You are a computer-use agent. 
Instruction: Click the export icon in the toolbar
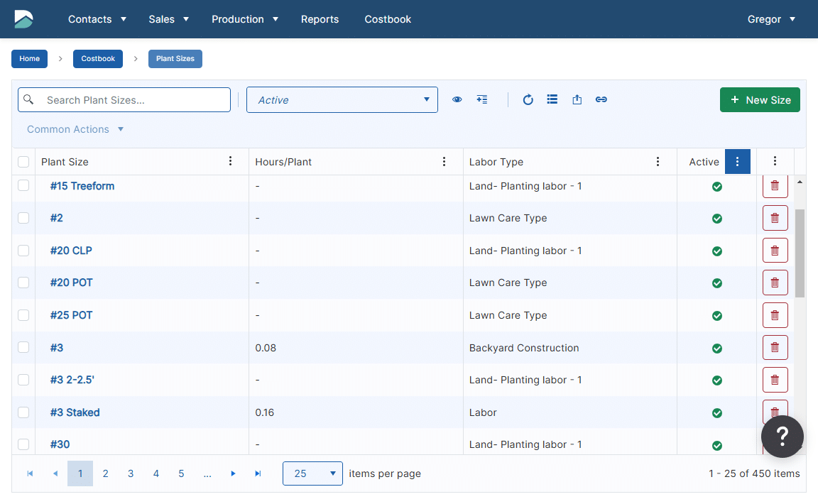[577, 100]
